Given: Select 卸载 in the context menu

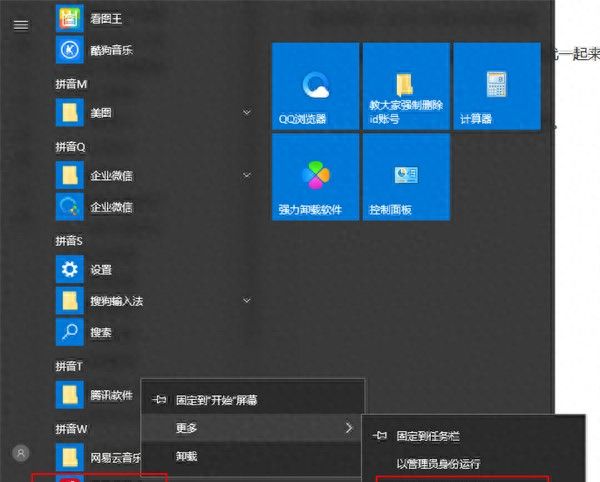Looking at the screenshot, I should 253,456.
